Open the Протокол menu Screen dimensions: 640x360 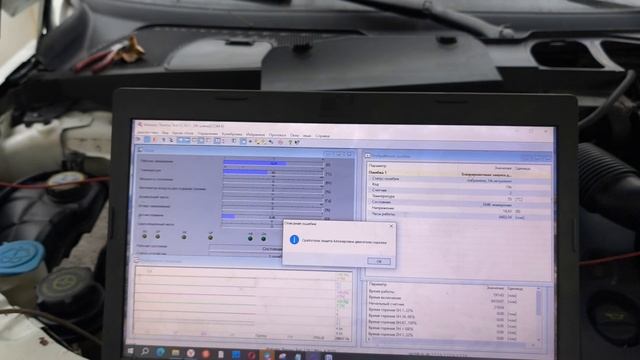(x=278, y=135)
